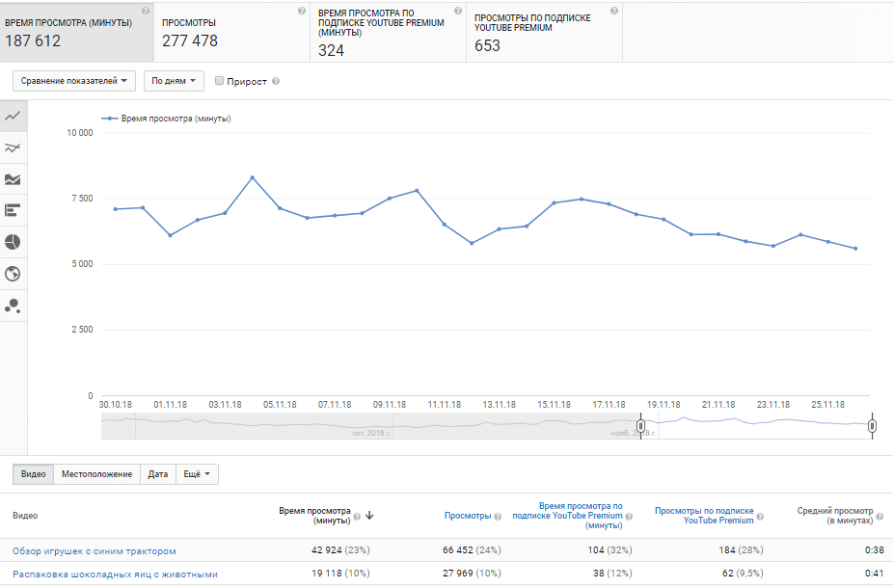893x588 pixels.
Task: Sort by Просмотры по подписке YouTube Premium column
Action: tap(704, 515)
